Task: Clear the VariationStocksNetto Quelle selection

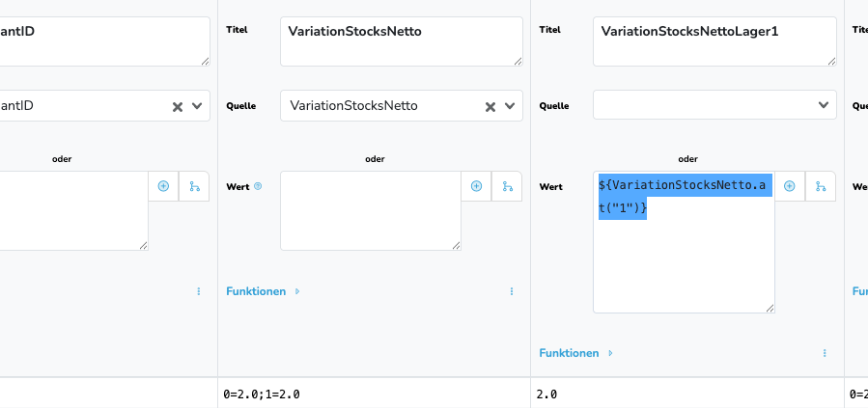Action: [490, 106]
